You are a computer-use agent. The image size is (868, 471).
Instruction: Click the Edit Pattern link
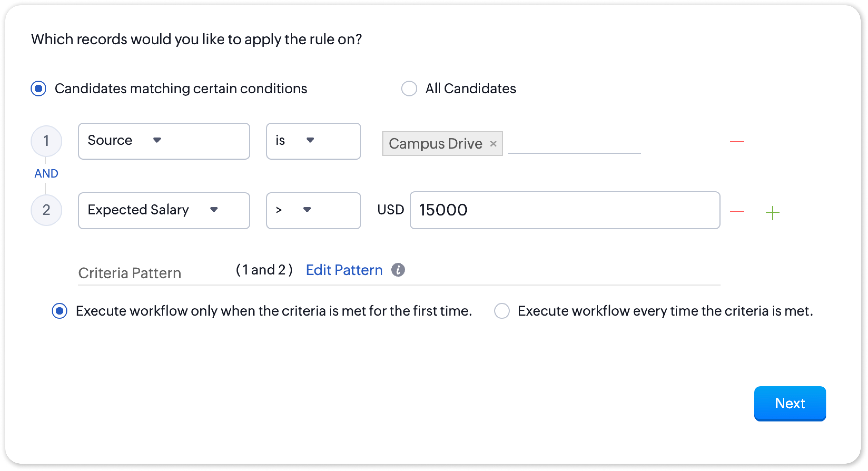(x=344, y=270)
